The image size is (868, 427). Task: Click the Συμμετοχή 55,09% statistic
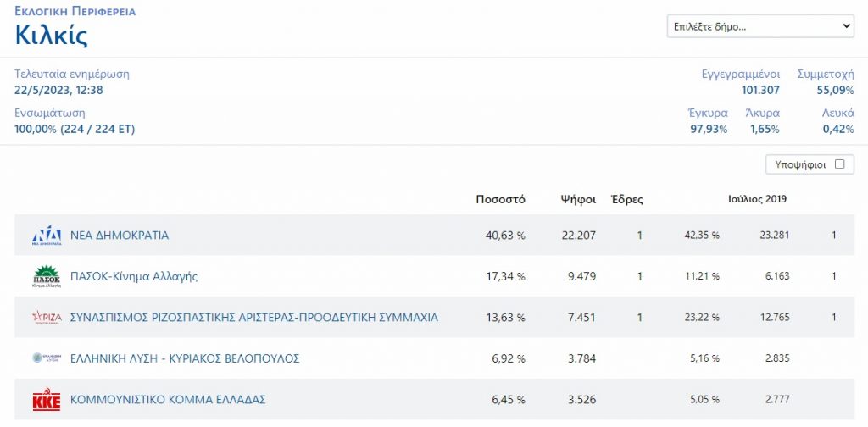pos(835,90)
